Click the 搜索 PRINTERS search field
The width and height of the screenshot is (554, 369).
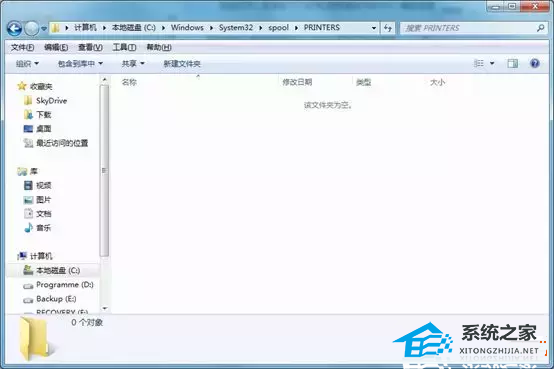pyautogui.click(x=468, y=28)
